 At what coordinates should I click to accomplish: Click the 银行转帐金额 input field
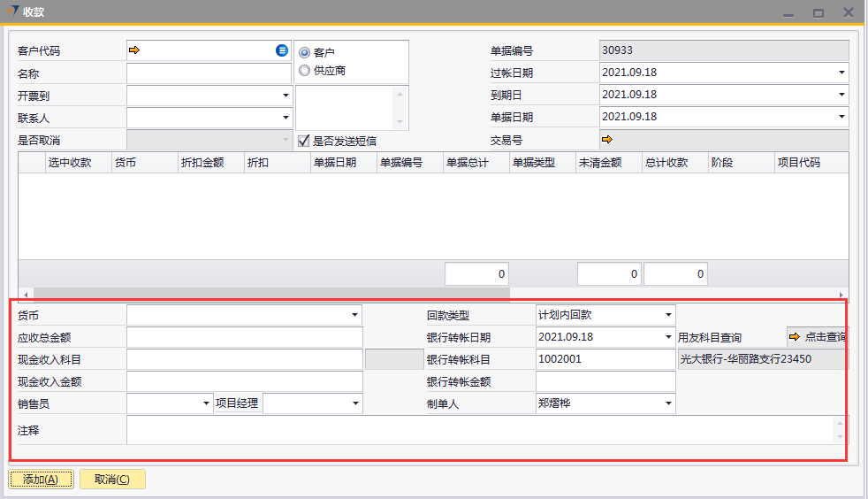[x=605, y=381]
